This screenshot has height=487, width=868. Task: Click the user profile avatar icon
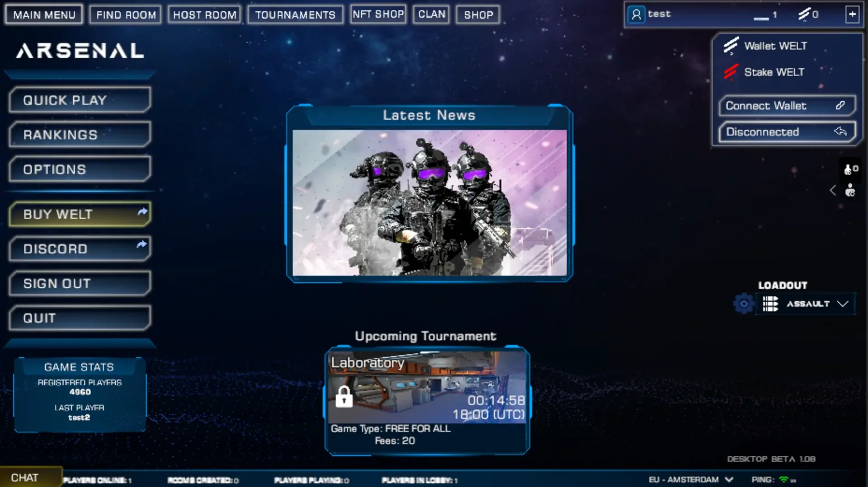(636, 14)
